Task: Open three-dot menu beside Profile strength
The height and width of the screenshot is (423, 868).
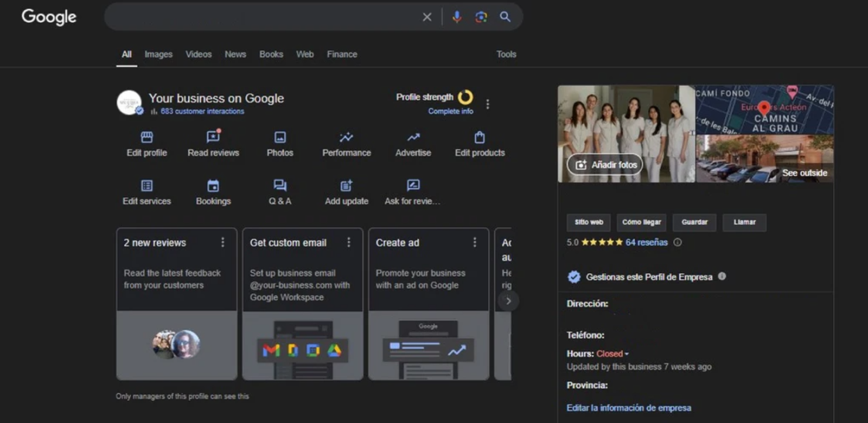Action: point(488,104)
